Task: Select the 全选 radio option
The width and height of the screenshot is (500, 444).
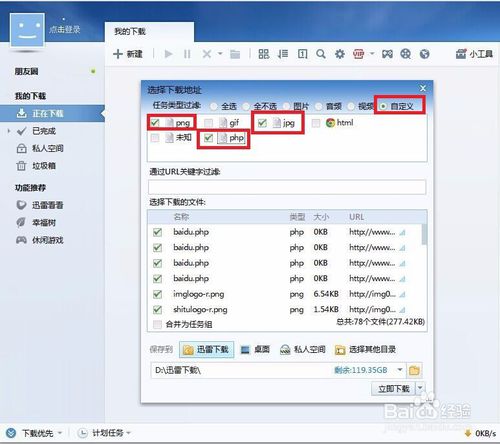Action: (213, 106)
